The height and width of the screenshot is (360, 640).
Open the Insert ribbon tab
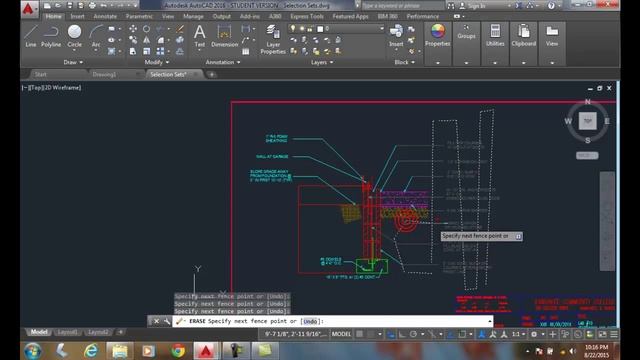(77, 16)
